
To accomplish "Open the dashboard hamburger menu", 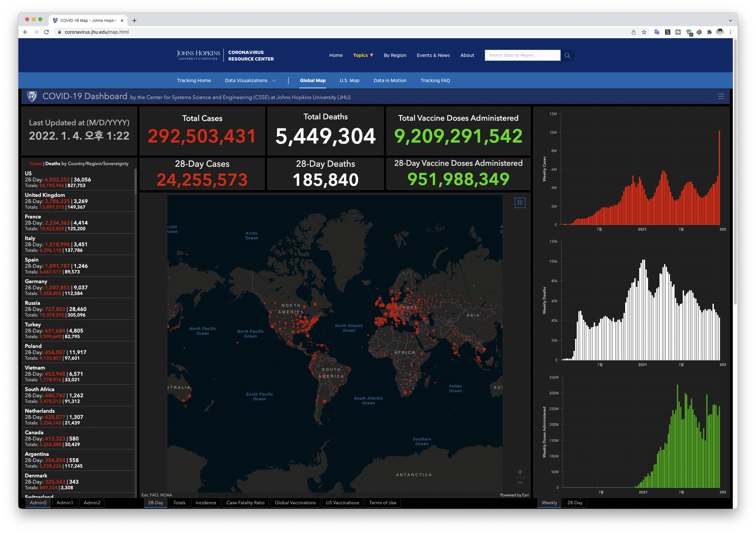I will [x=720, y=96].
